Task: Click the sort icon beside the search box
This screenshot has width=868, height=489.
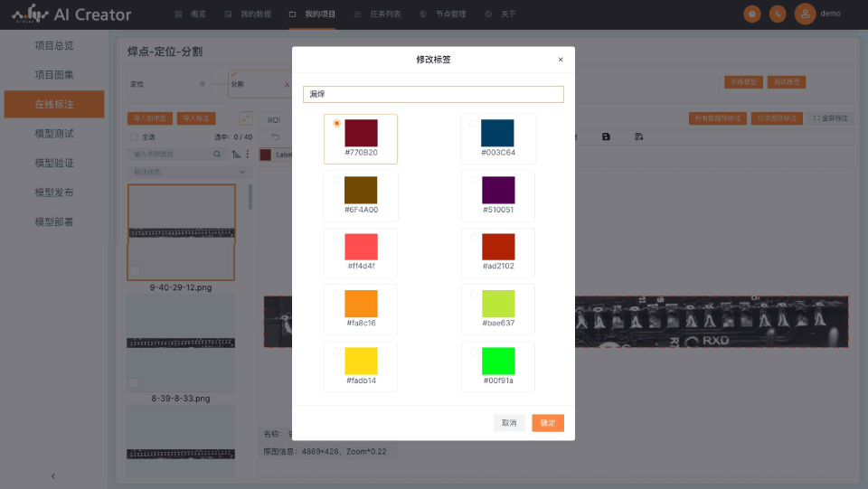Action: click(236, 155)
